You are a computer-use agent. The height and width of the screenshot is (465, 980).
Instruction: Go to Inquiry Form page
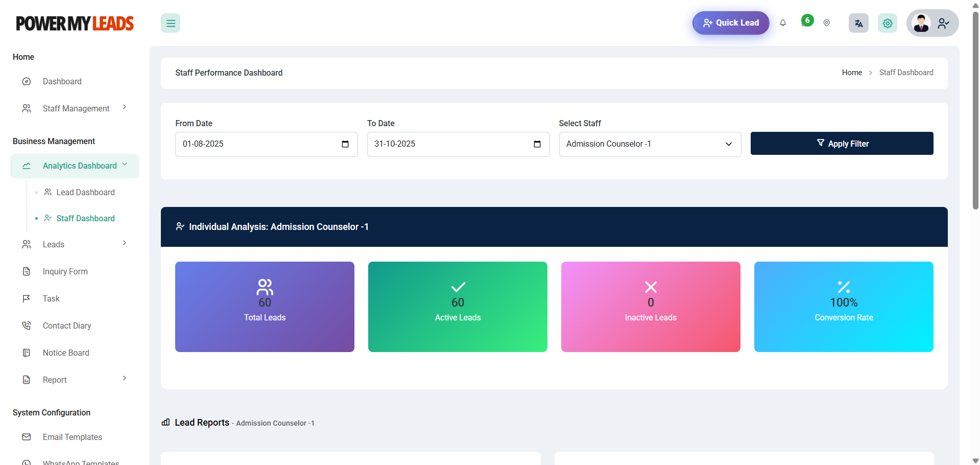(65, 271)
